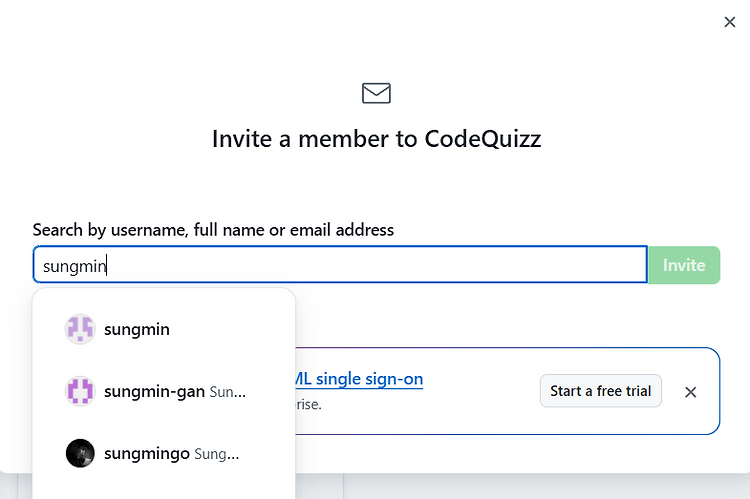Focus the member search input field
Viewport: 750px width, 499px height.
pos(340,265)
